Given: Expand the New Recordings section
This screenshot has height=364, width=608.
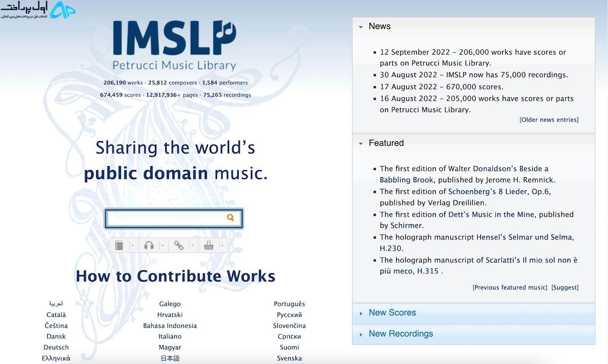Looking at the screenshot, I should coord(474,334).
